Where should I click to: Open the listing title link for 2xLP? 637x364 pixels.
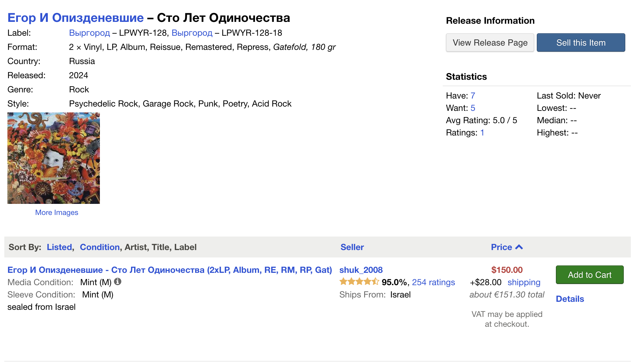170,270
